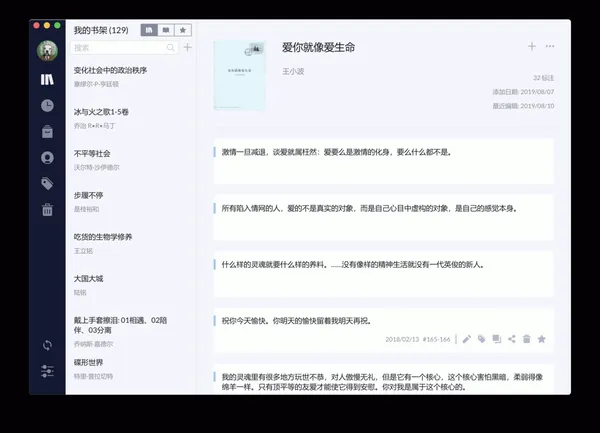Open the user avatar profile
Screen dimensions: 600x433
(x=47, y=50)
